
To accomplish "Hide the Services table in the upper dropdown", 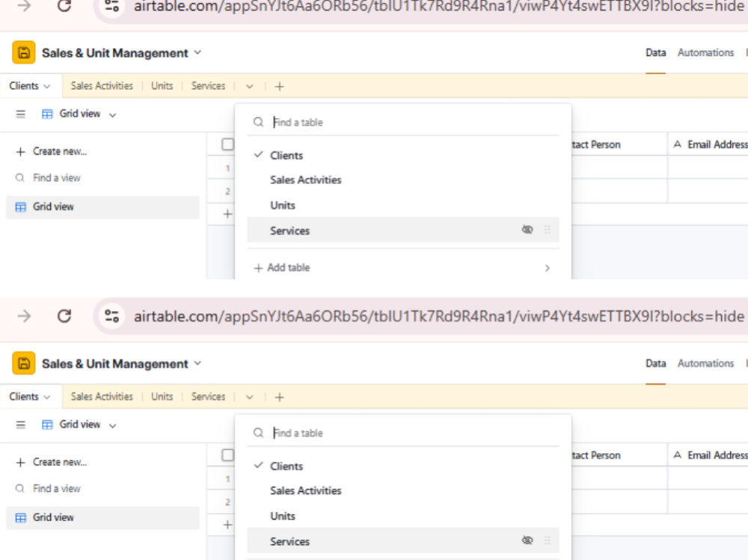I will pos(527,230).
